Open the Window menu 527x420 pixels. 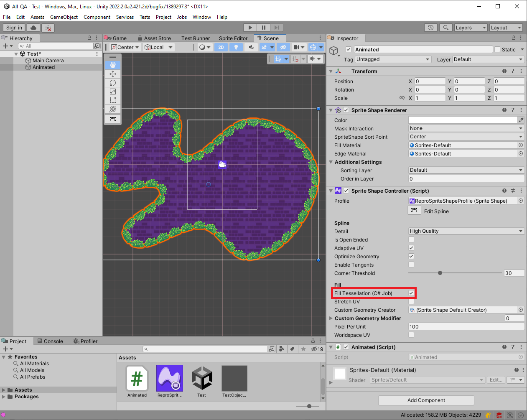pos(202,17)
